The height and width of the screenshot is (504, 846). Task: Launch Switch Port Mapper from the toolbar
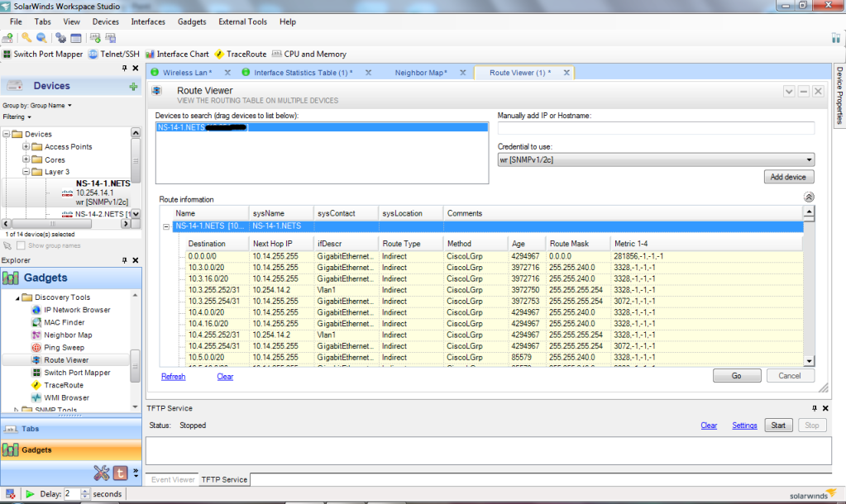click(43, 54)
